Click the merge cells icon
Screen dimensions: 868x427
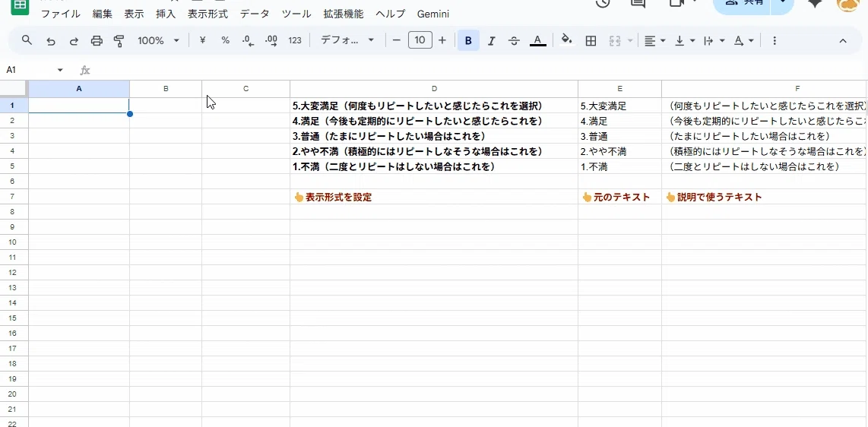(x=614, y=40)
